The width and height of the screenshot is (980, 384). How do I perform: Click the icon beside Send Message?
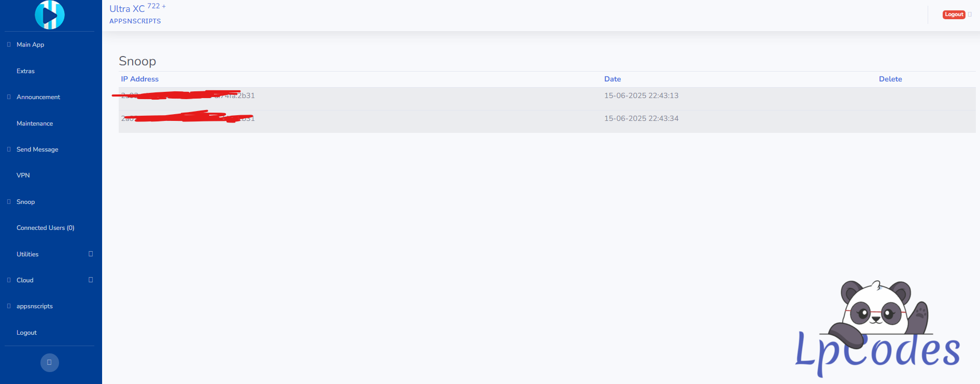9,149
